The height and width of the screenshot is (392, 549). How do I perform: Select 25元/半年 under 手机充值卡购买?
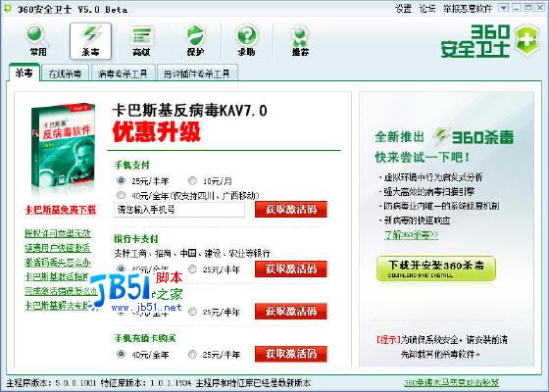(192, 354)
